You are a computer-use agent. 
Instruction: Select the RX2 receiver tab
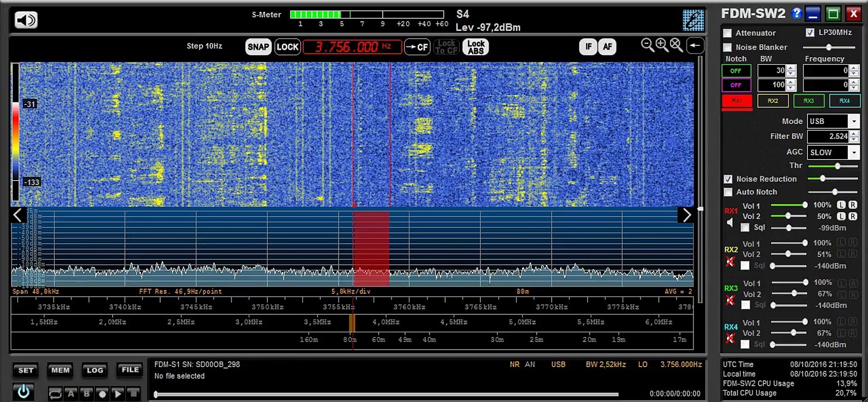click(773, 101)
